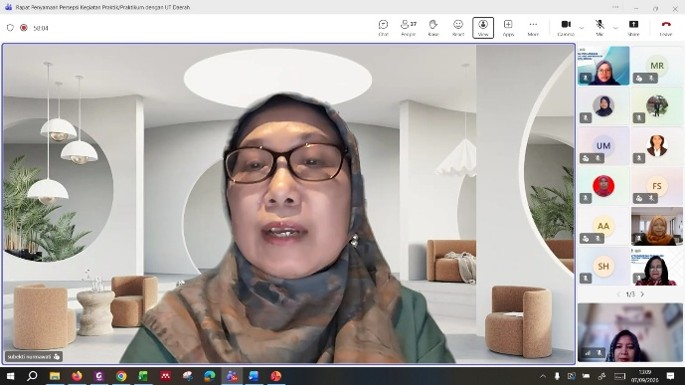Expand the Mic options arrow

pos(615,28)
